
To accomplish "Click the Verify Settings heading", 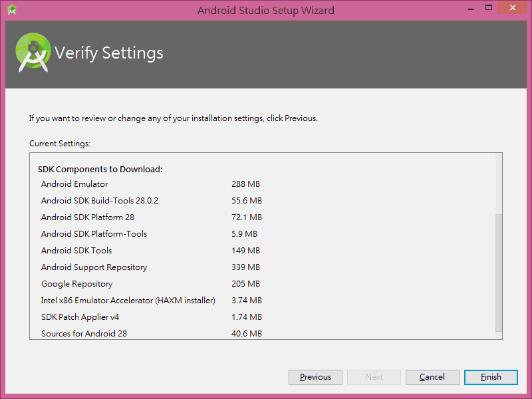I will click(109, 53).
